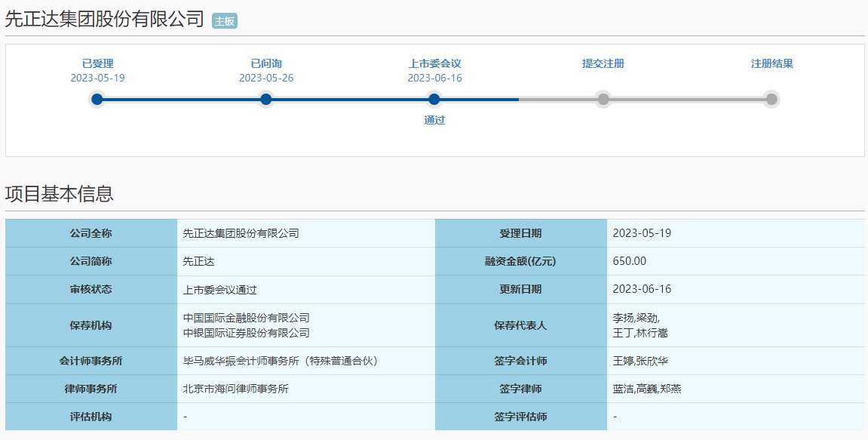Click the 项目基本信息 section heading
Screen dimensions: 868x440
coord(60,194)
